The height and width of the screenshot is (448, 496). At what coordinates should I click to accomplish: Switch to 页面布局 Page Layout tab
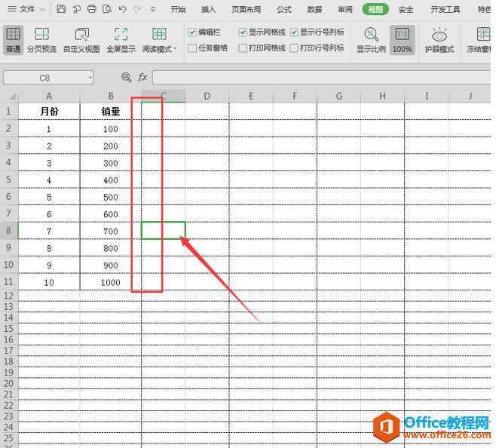pyautogui.click(x=246, y=10)
